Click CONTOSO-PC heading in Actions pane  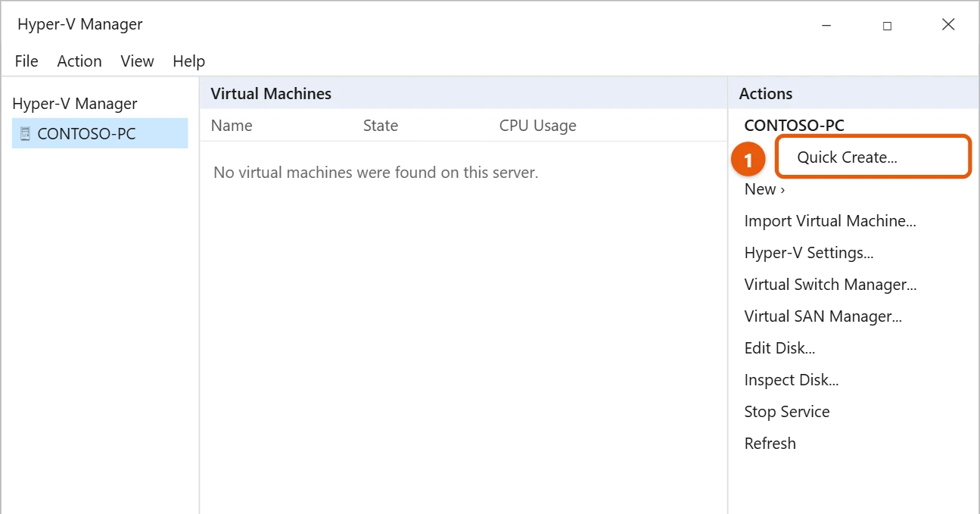(x=795, y=126)
